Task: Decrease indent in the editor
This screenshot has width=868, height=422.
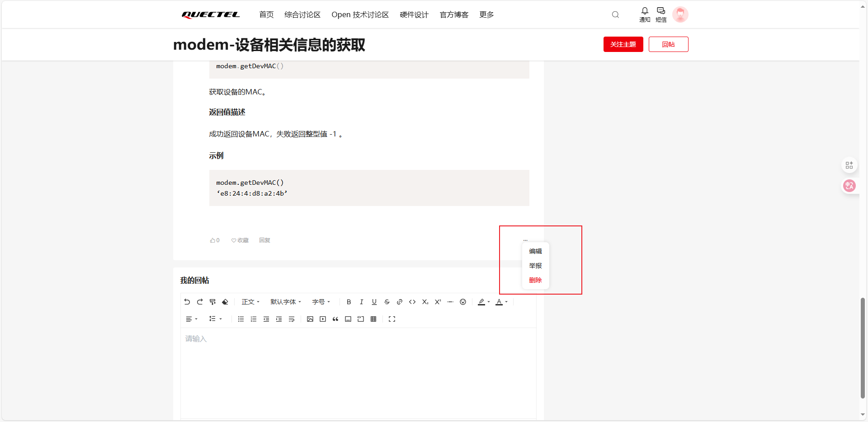Action: coord(266,319)
